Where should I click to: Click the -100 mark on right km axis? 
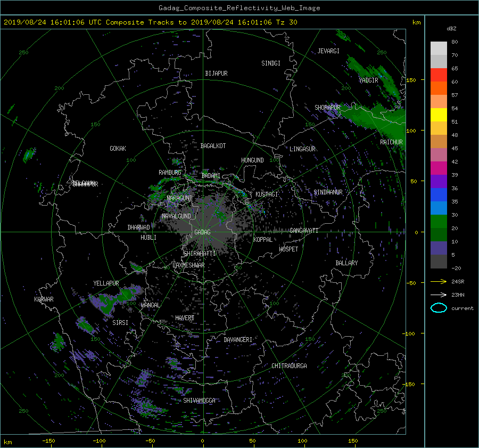(410, 333)
